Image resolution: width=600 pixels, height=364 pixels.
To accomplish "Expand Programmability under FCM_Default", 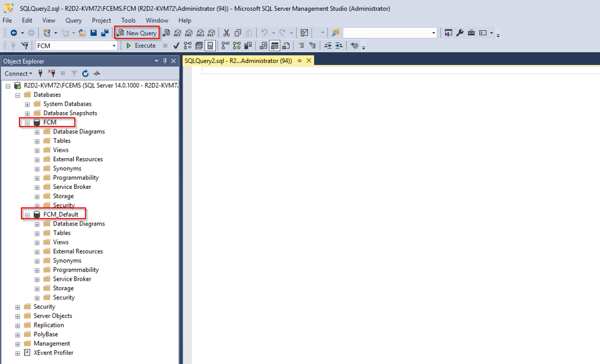I will (37, 270).
